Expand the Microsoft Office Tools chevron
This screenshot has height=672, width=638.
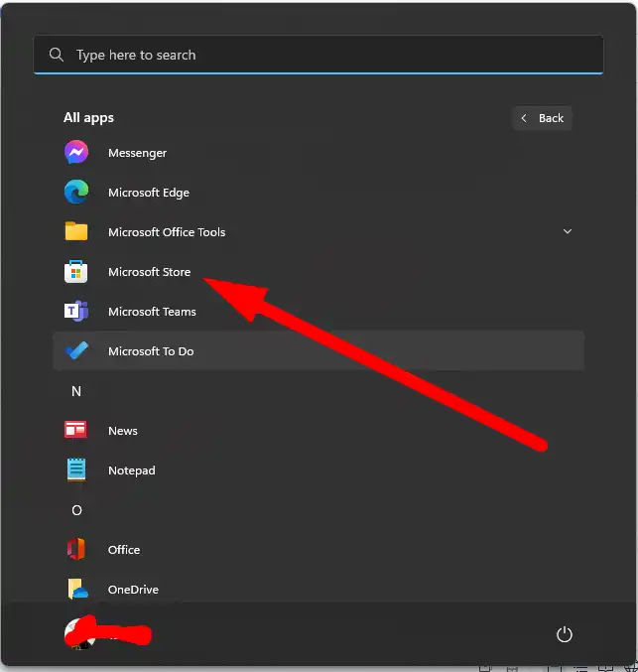tap(568, 231)
